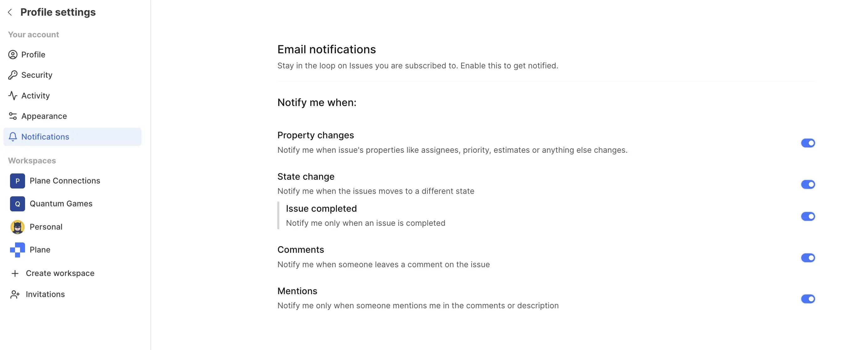The height and width of the screenshot is (350, 868).
Task: Open the Personal workspace with Batman avatar
Action: pos(17,226)
